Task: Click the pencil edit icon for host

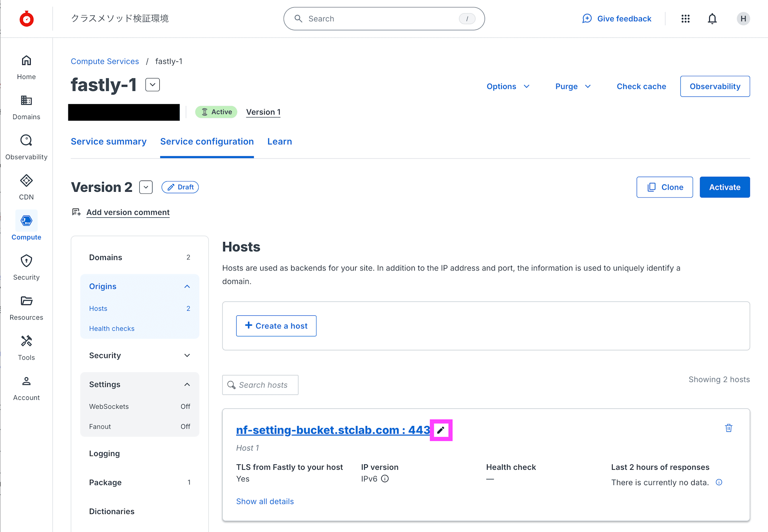Action: click(441, 430)
